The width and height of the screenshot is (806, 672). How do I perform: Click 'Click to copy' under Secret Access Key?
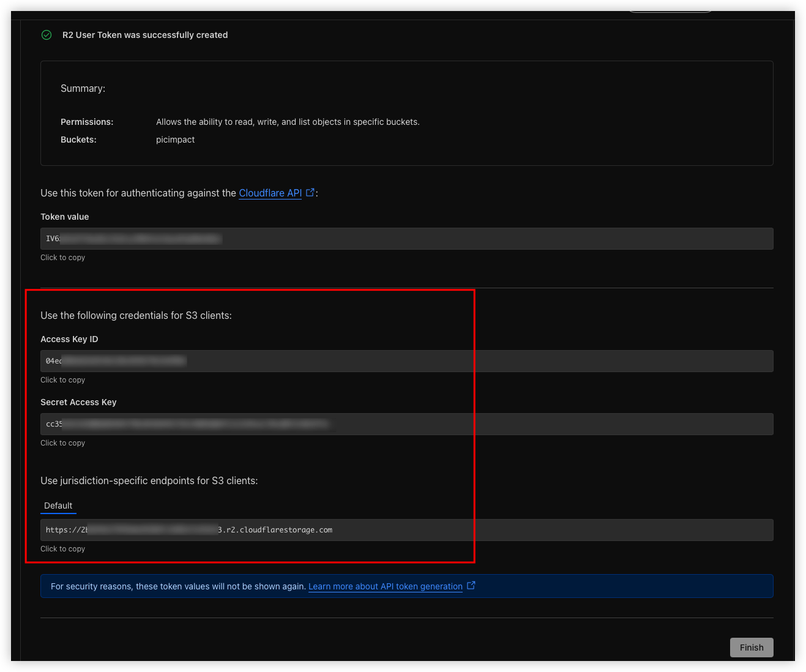click(x=62, y=443)
